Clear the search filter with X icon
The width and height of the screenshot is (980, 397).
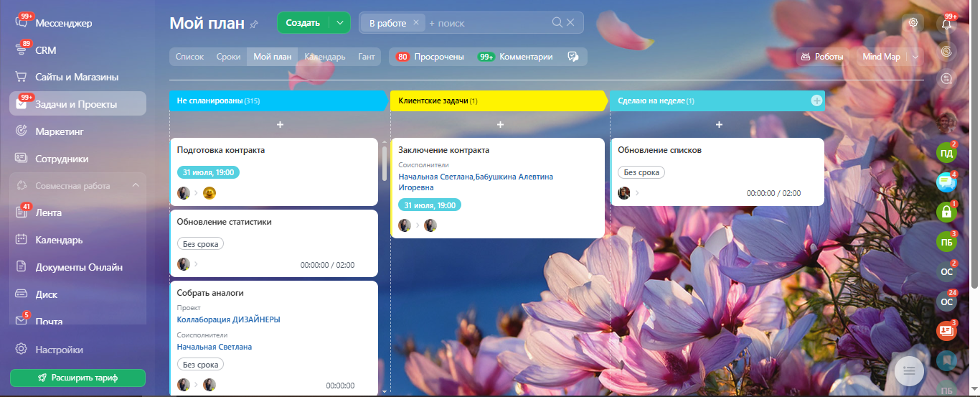(x=570, y=23)
